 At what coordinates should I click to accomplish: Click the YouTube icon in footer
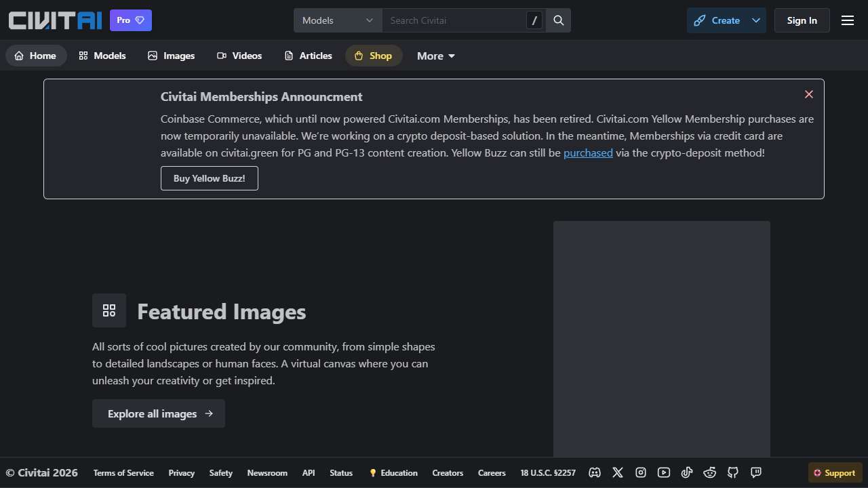[664, 472]
